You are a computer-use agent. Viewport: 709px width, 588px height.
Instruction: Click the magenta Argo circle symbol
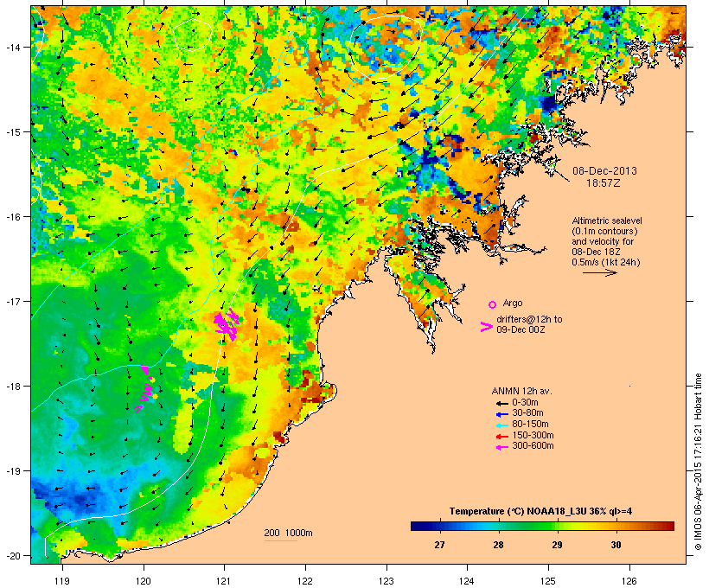(493, 305)
